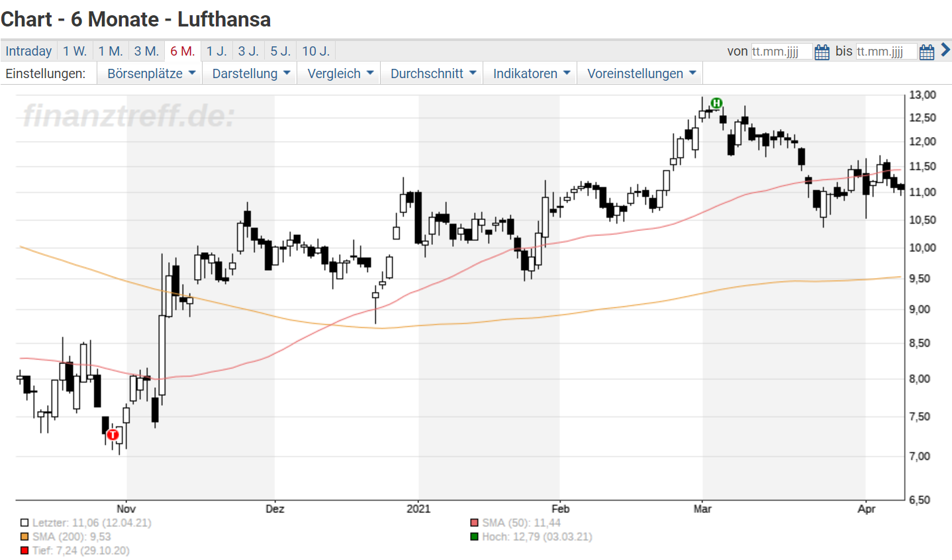
Task: Click the 'bis' end date field
Action: pyautogui.click(x=886, y=52)
